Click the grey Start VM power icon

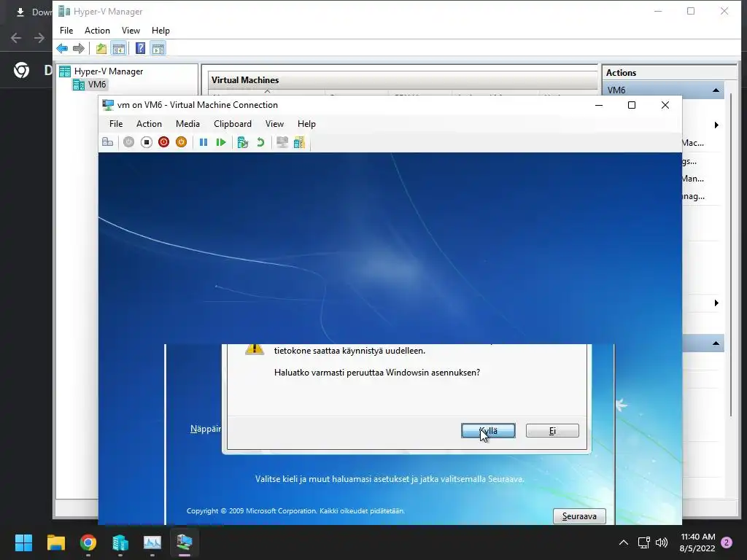point(128,142)
